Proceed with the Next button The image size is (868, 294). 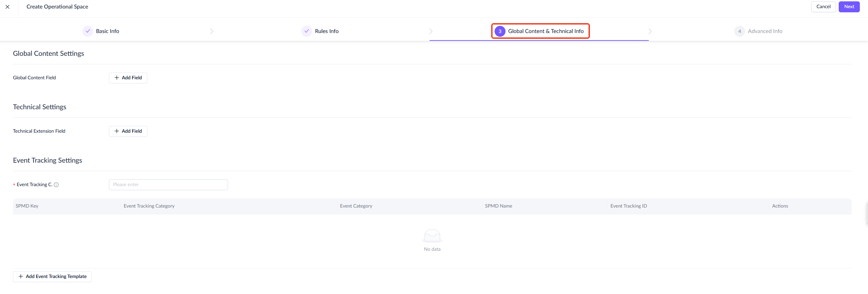[849, 7]
